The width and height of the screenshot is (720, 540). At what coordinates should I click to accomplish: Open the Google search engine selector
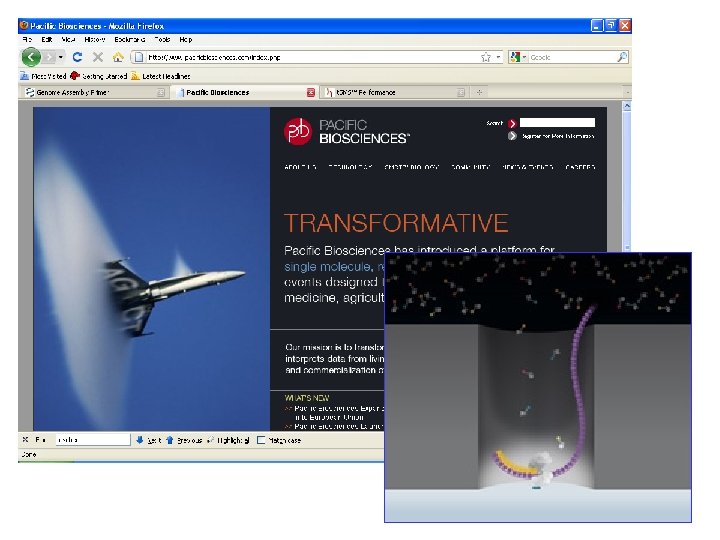[518, 57]
